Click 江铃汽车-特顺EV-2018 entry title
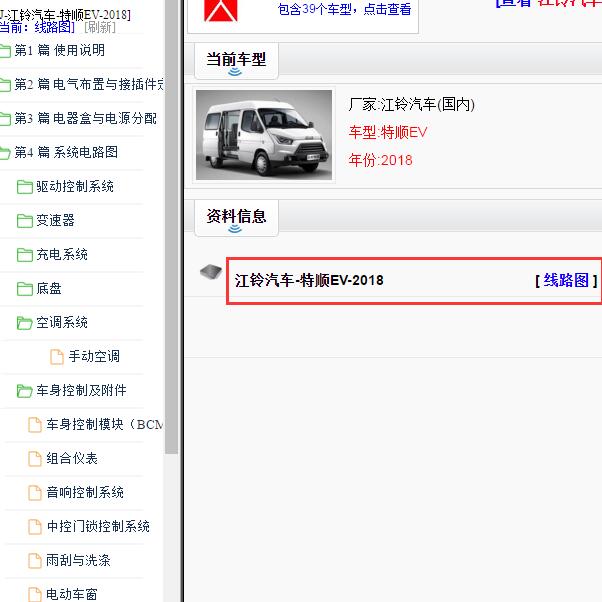This screenshot has height=602, width=602. [309, 280]
